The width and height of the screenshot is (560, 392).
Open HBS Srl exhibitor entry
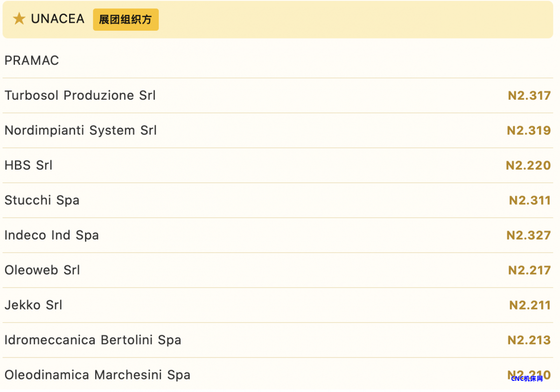[278, 165]
